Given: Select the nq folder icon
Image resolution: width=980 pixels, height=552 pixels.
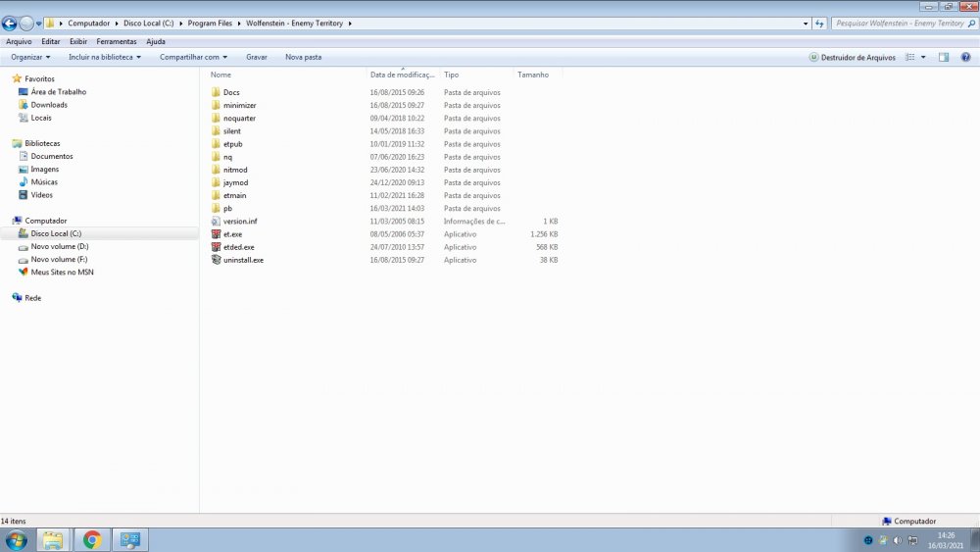Looking at the screenshot, I should [216, 157].
